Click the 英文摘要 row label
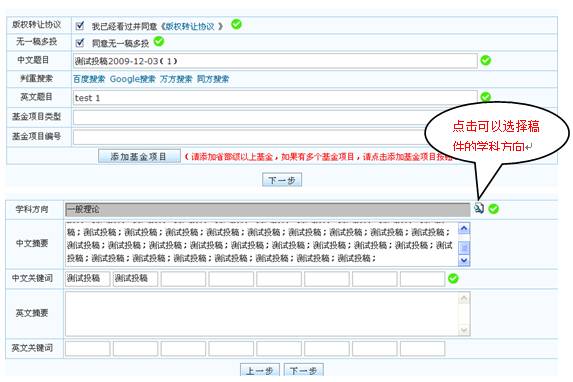The height and width of the screenshot is (382, 573). [32, 313]
